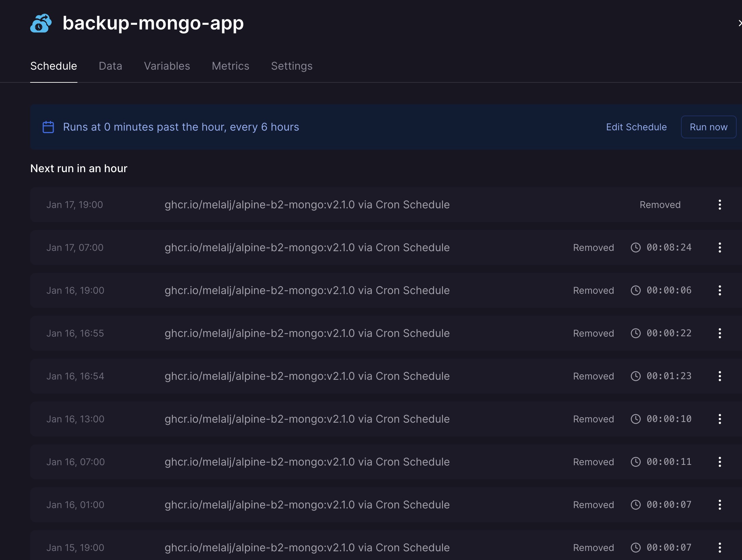Open three-dot menu for Jan 16, 07:00 run
This screenshot has height=560, width=742.
[x=720, y=462]
